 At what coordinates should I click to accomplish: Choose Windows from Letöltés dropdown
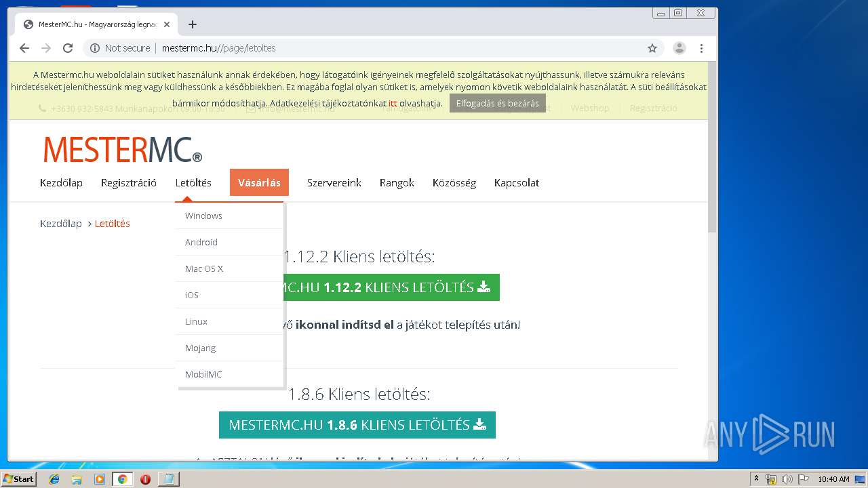pyautogui.click(x=231, y=216)
